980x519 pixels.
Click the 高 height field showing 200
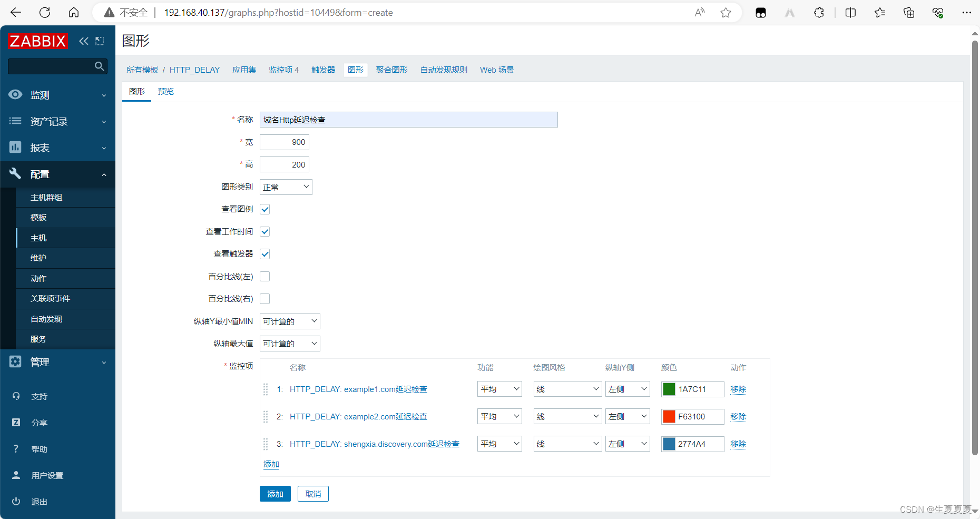(285, 164)
